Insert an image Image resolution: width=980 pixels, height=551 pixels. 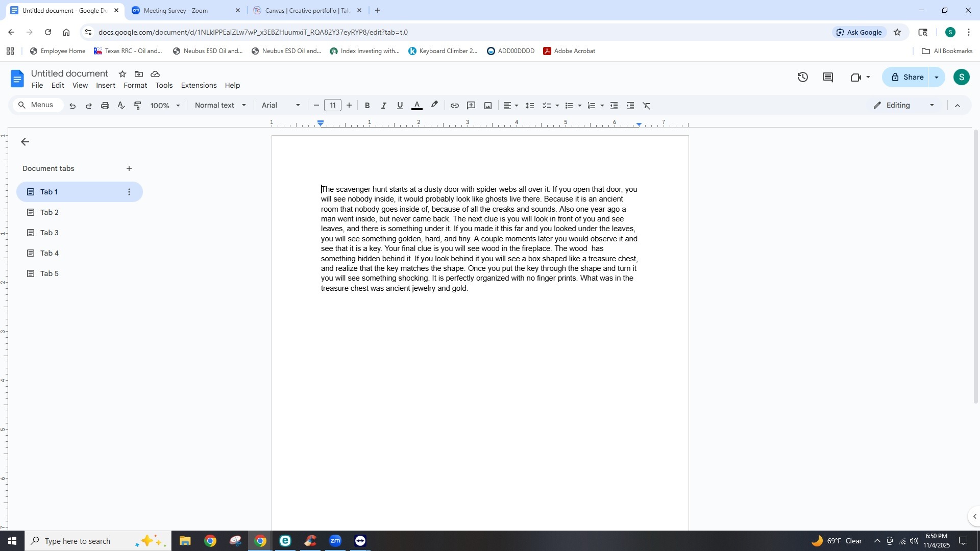487,106
